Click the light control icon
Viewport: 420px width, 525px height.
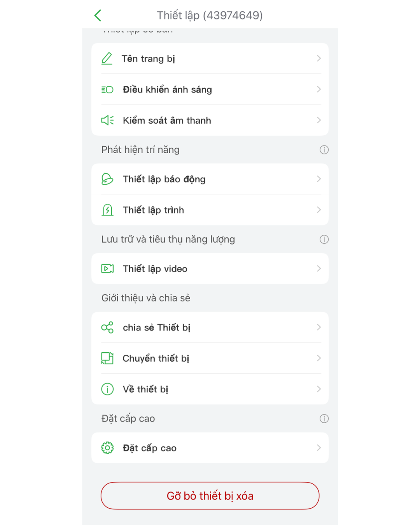[107, 89]
